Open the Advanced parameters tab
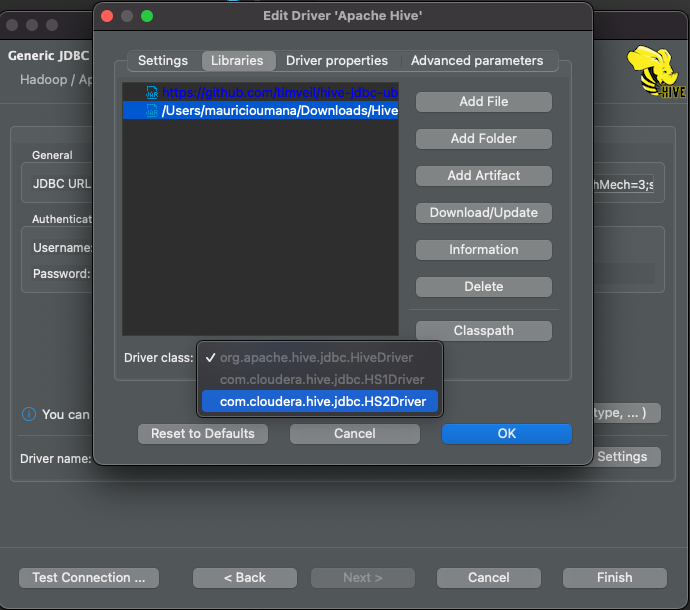Viewport: 690px width, 610px height. click(477, 61)
